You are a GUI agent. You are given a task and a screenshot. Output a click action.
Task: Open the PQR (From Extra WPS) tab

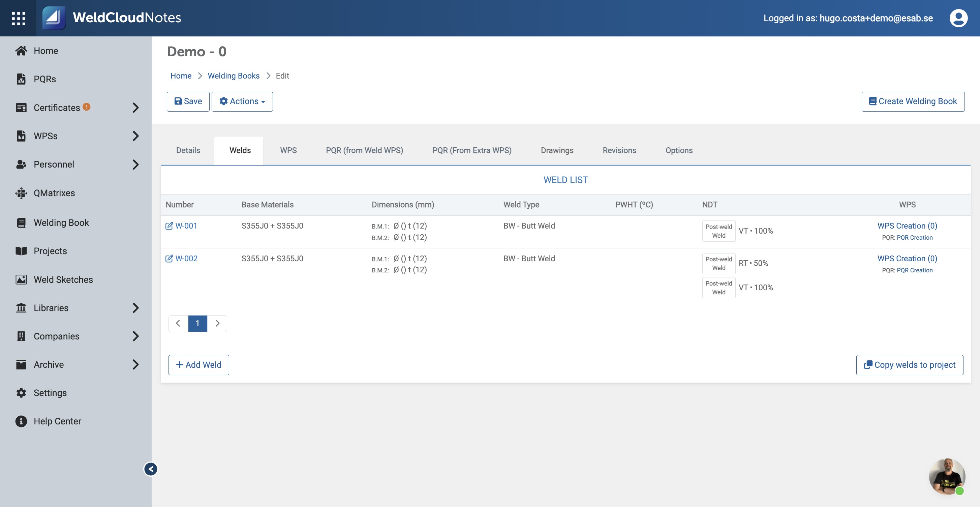472,150
